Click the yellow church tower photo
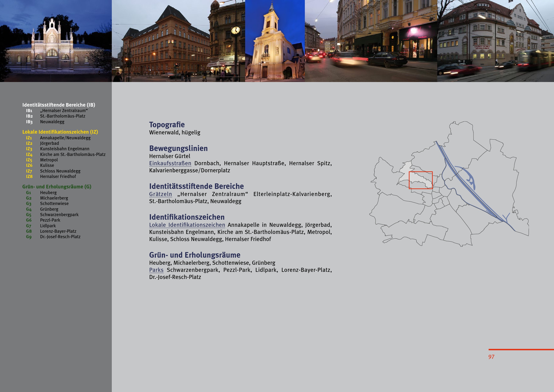Viewport: 554px width, 392px height. point(275,41)
